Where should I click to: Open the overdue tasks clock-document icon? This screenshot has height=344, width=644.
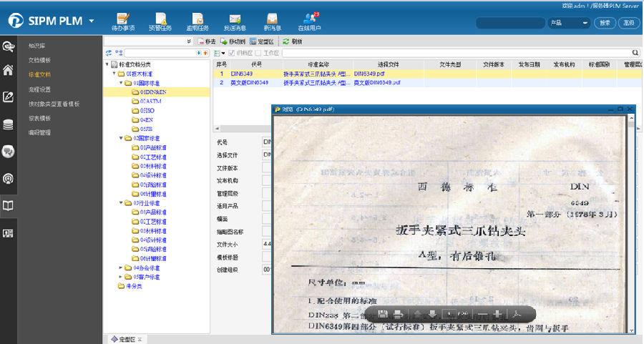coord(197,21)
